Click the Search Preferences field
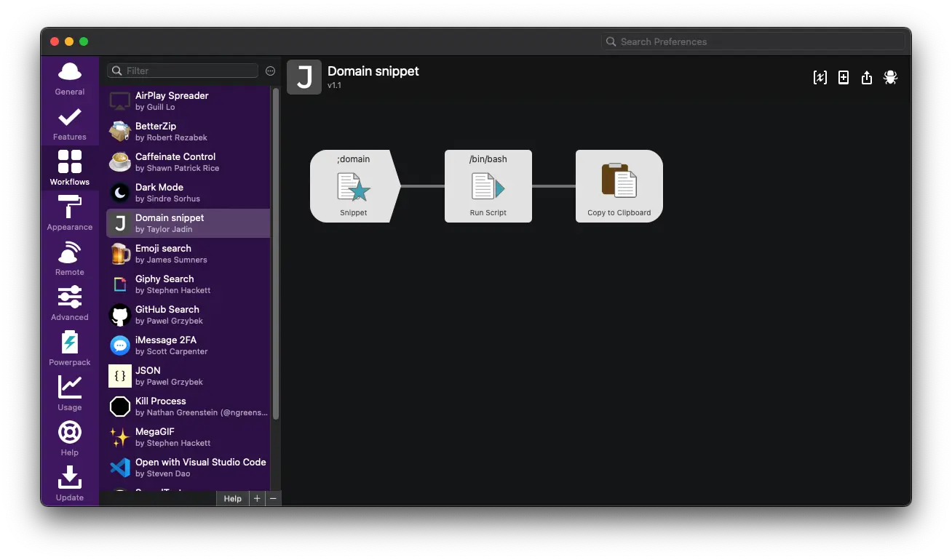Image resolution: width=952 pixels, height=560 pixels. click(754, 41)
